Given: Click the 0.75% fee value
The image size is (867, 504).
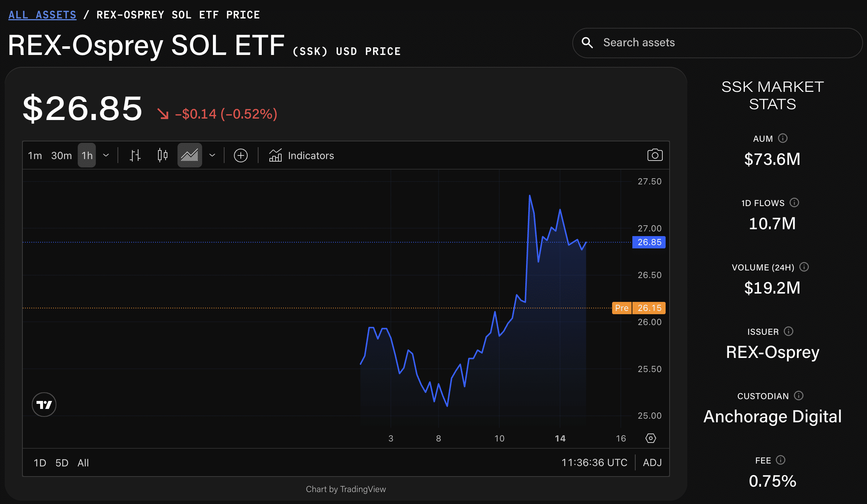Looking at the screenshot, I should tap(773, 481).
